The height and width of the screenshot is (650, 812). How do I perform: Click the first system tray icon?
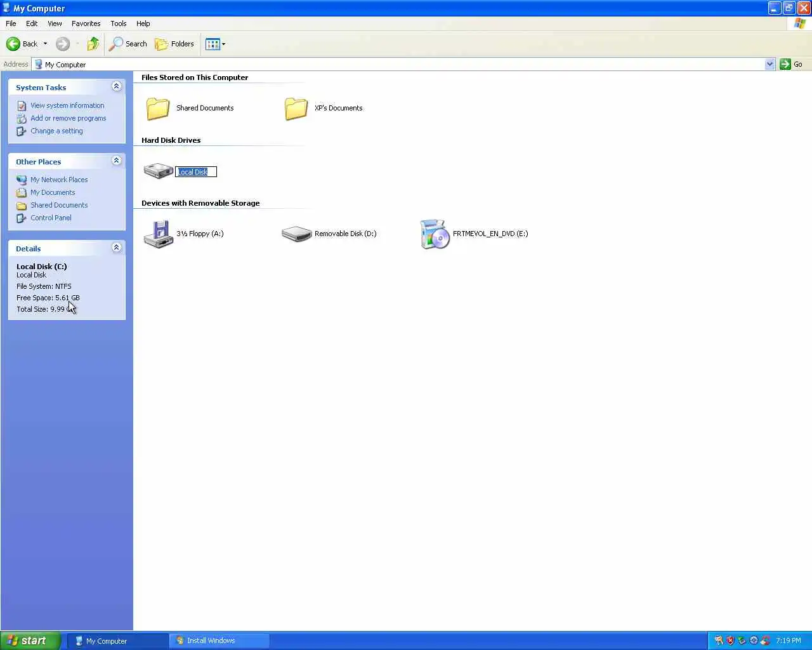point(719,640)
